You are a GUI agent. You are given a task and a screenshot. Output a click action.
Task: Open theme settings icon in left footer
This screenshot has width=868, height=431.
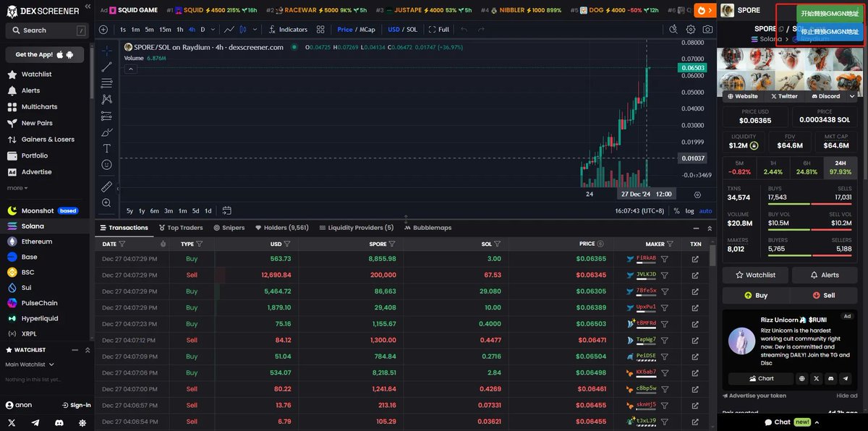coord(82,422)
